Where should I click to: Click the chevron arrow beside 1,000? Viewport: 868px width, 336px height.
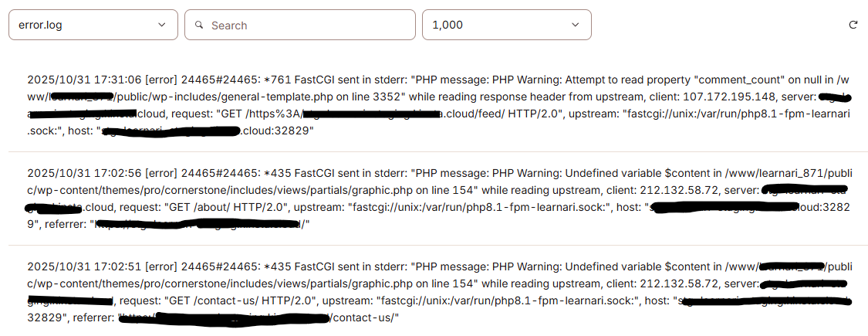click(575, 25)
